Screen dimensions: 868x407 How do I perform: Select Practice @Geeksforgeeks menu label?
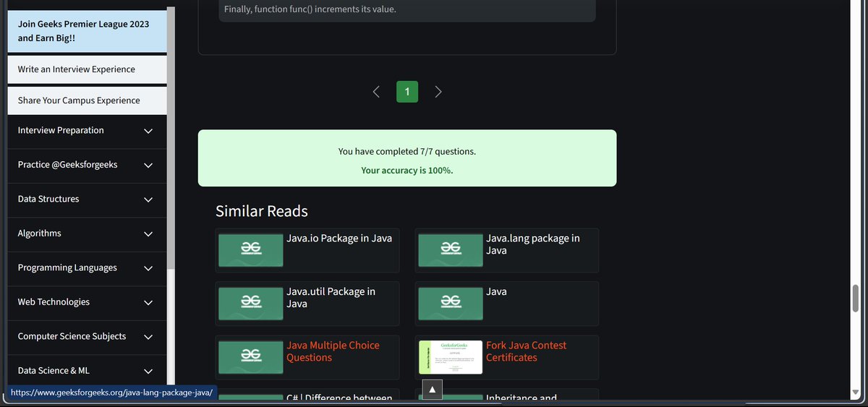click(x=67, y=165)
